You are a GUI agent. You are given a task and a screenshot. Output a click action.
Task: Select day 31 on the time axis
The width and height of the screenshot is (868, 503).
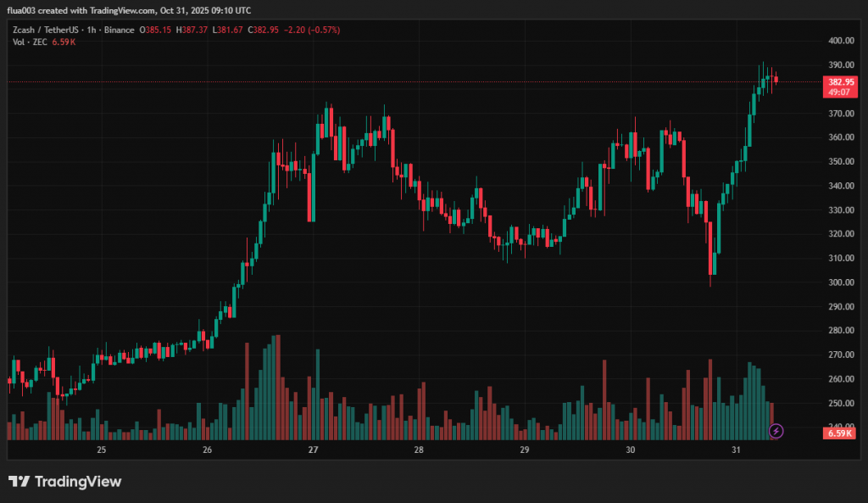[736, 450]
